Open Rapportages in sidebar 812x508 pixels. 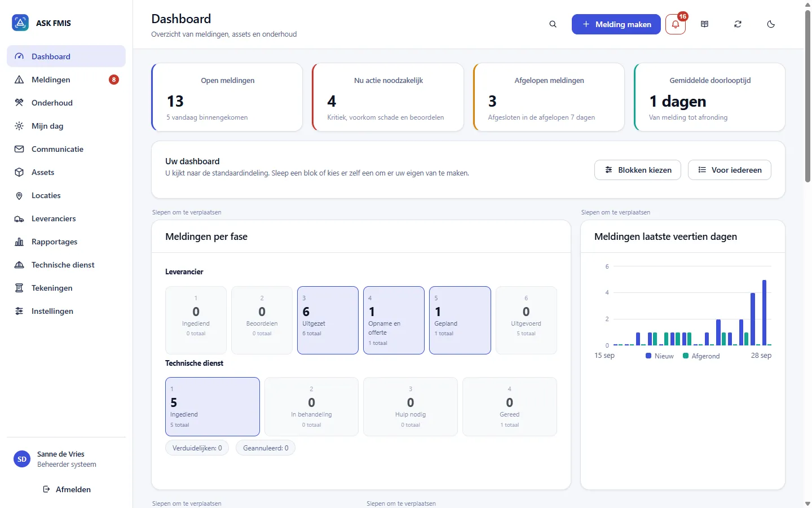[x=66, y=242]
